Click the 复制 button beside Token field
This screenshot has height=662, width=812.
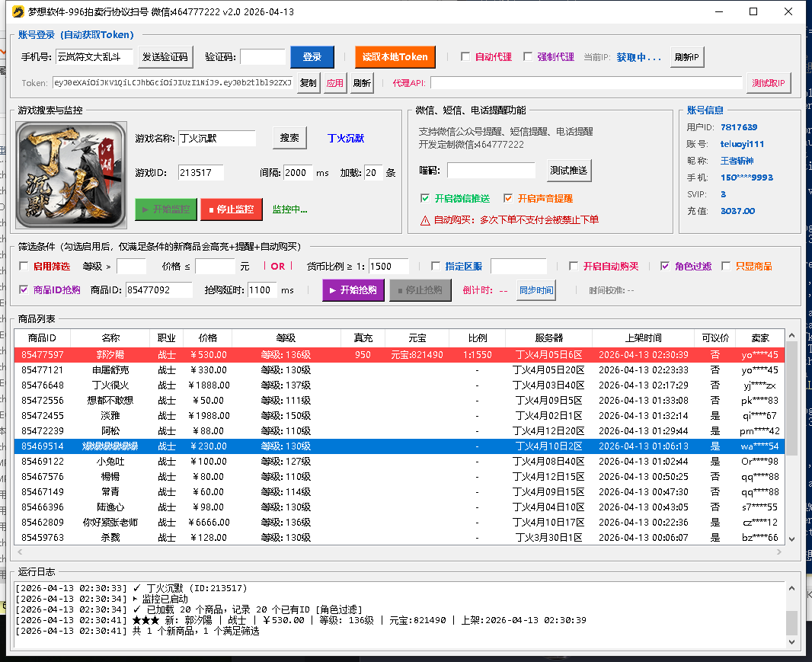pos(308,83)
